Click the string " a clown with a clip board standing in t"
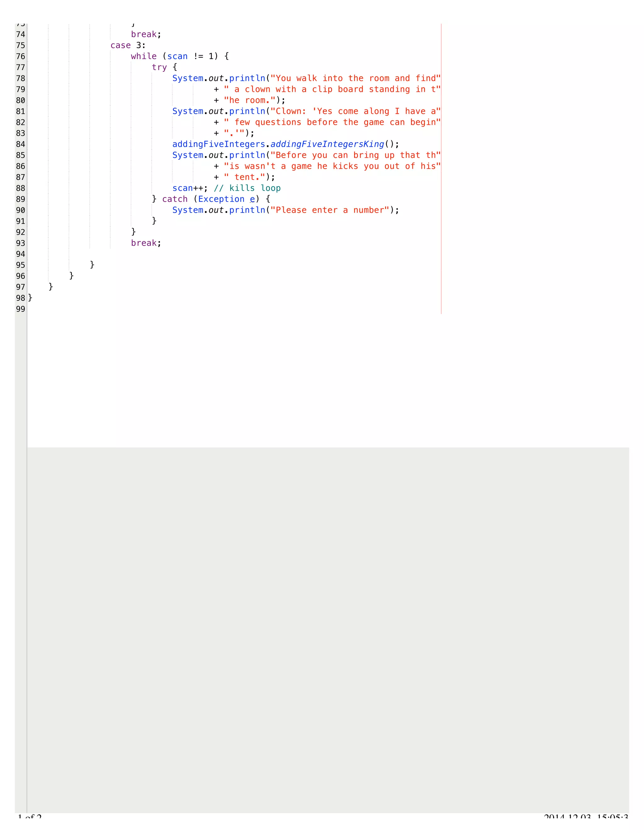The height and width of the screenshot is (833, 644). pos(332,89)
